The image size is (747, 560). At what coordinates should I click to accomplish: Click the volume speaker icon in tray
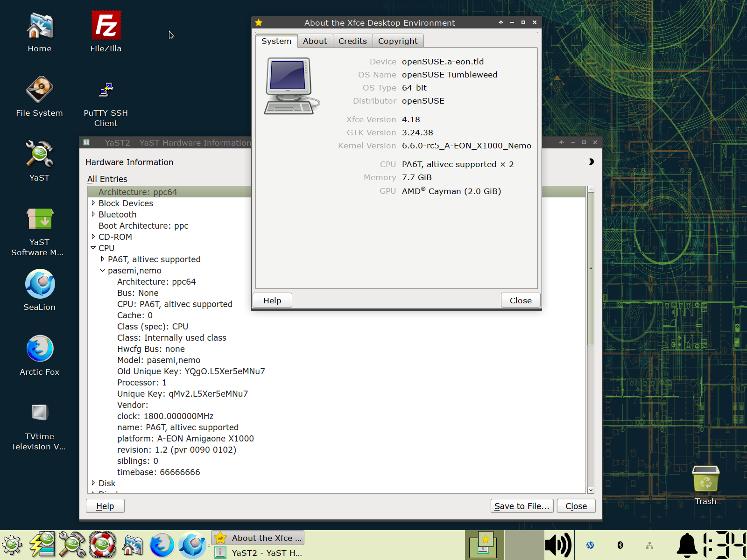click(x=558, y=545)
